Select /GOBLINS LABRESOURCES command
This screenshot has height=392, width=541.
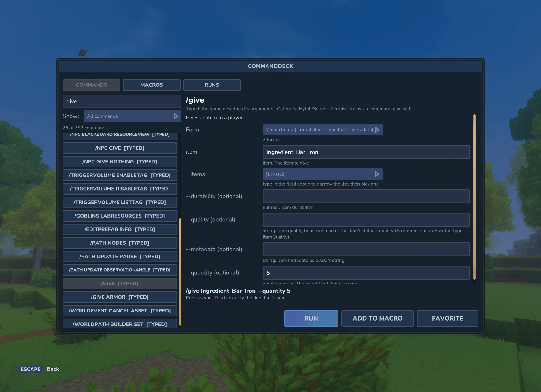tap(120, 216)
